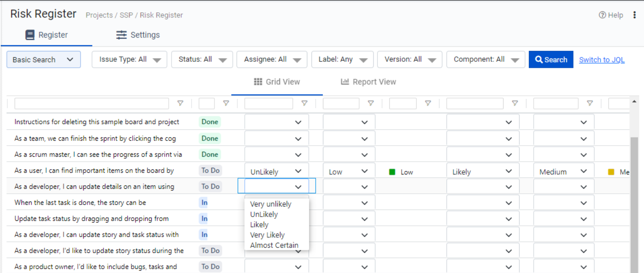Click the Grid View grid icon
644x273 pixels.
(258, 82)
